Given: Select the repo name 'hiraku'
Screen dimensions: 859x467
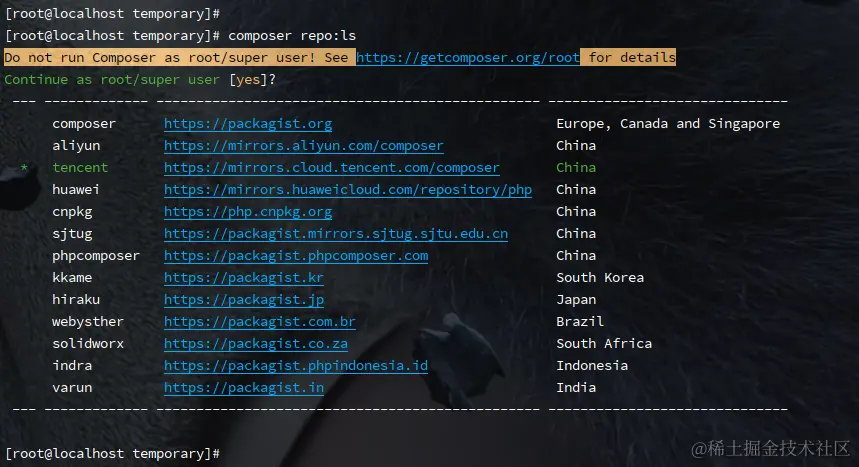Looking at the screenshot, I should point(76,299).
